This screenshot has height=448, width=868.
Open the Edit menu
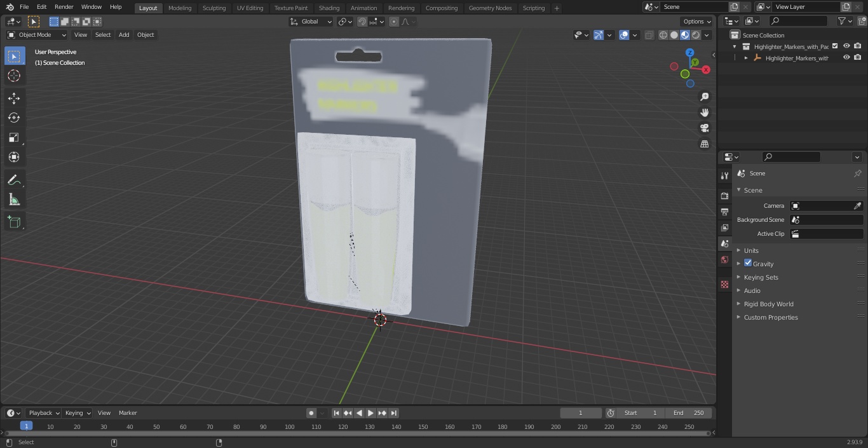[x=41, y=7]
